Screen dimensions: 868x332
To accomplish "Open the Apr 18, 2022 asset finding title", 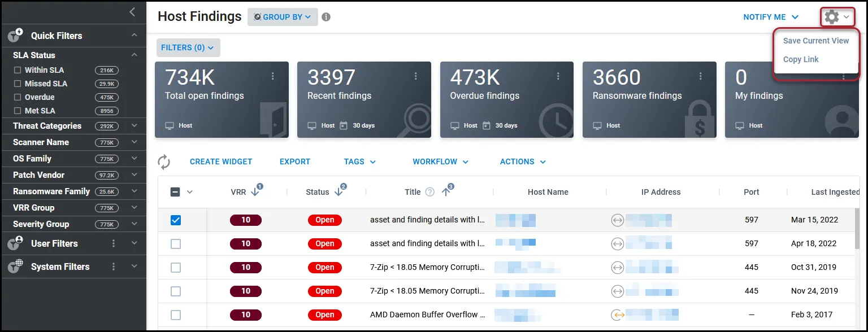I will 428,243.
